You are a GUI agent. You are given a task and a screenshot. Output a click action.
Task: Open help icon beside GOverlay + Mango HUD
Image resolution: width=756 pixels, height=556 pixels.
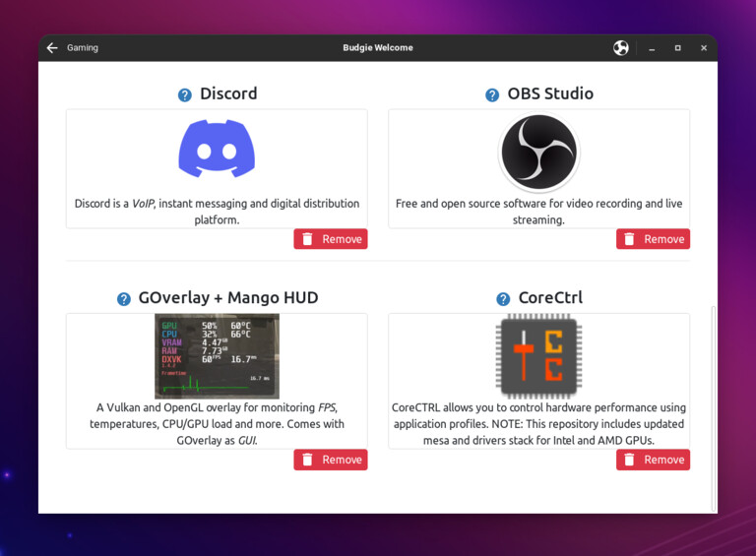[x=124, y=299]
